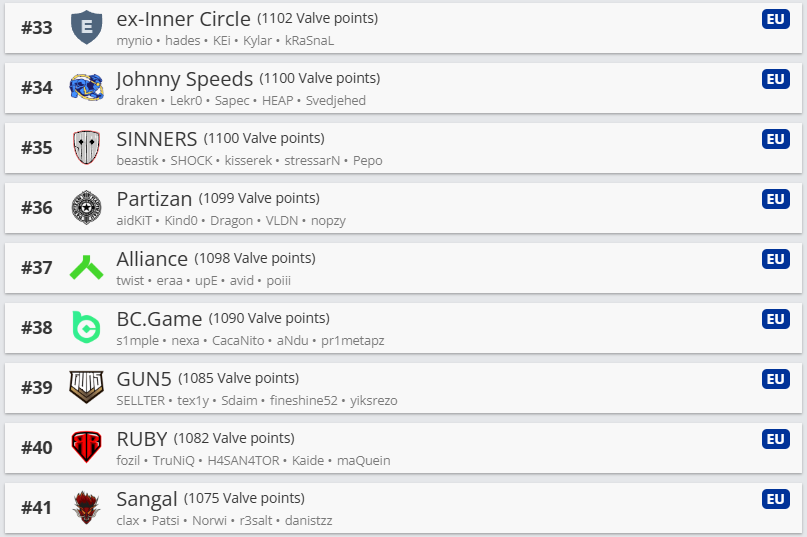Open the BC.Game team entry

[159, 319]
